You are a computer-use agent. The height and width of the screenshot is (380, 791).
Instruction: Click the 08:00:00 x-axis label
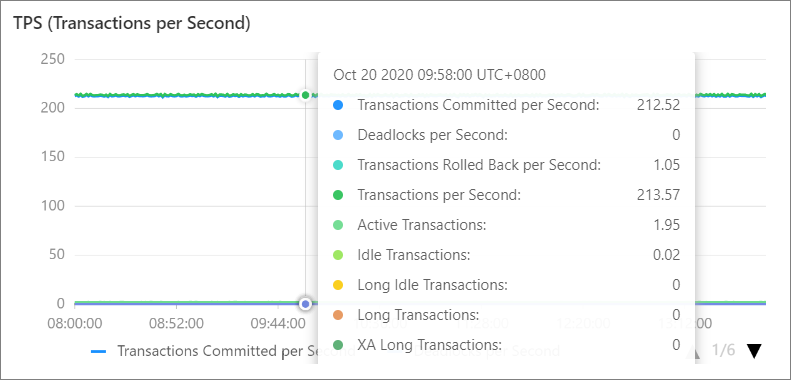[x=75, y=323]
